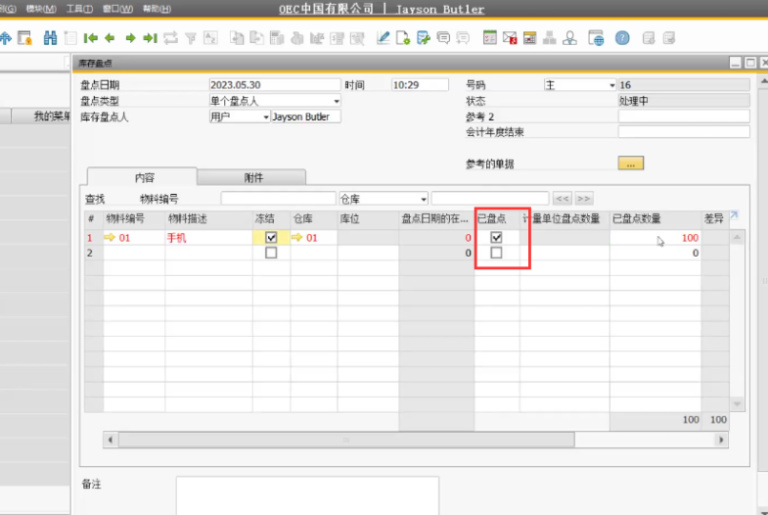Check 冻结 checkbox in row 2
Viewport: 768px width, 515px height.
271,253
